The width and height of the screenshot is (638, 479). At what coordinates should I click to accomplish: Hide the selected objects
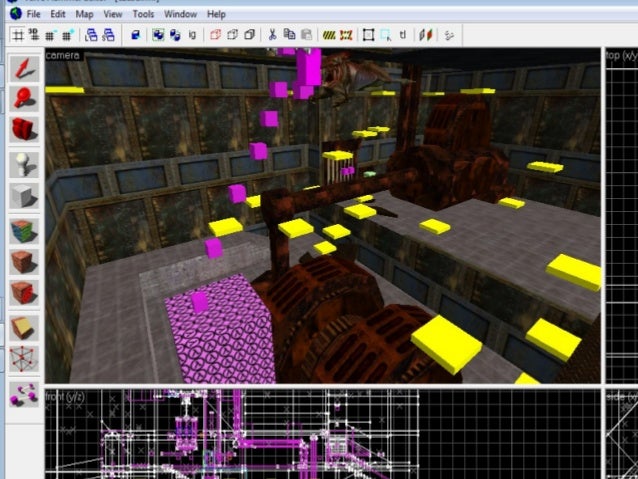pyautogui.click(x=215, y=35)
